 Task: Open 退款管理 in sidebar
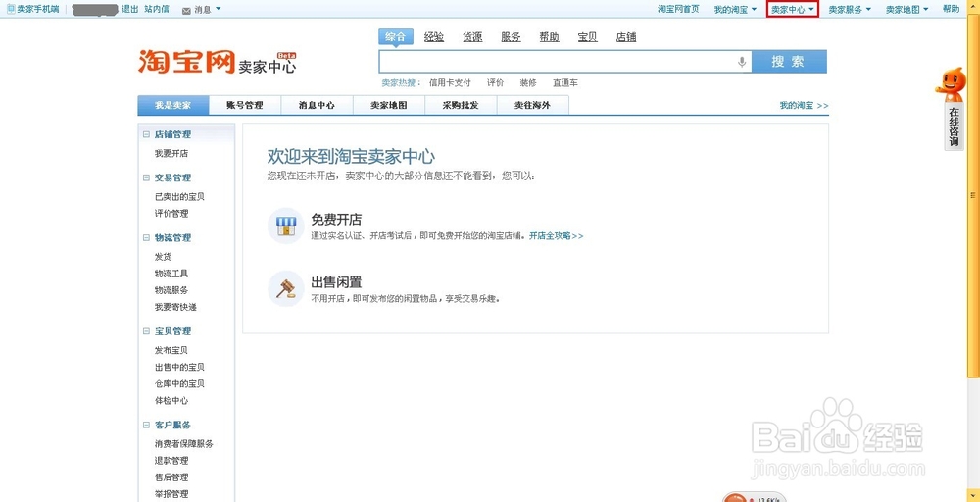click(x=171, y=462)
